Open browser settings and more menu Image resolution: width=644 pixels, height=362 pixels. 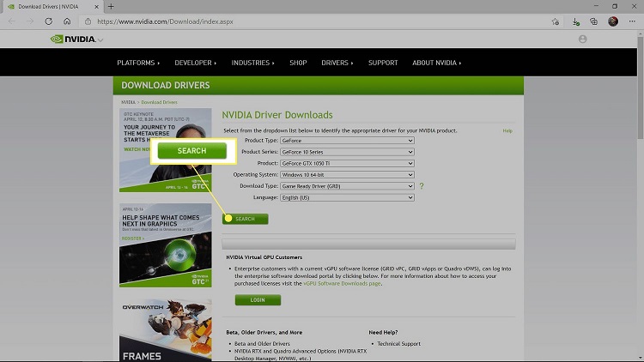632,21
